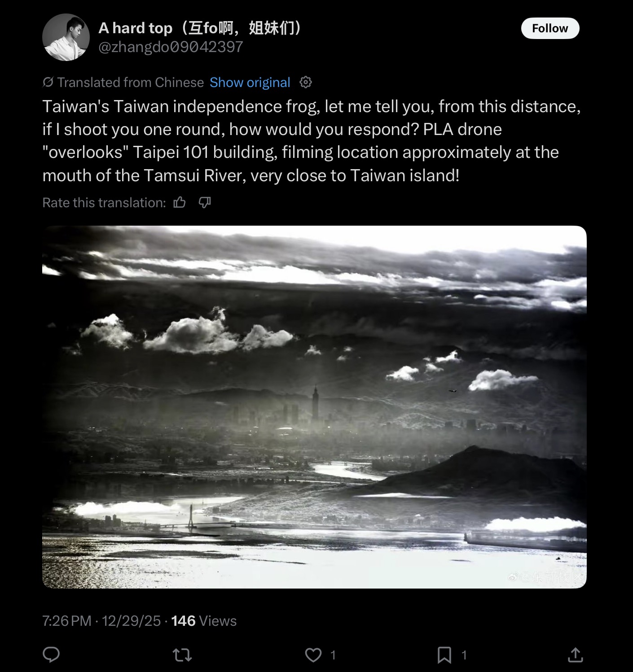The image size is (633, 672).
Task: Click the tweet body text
Action: 312,141
